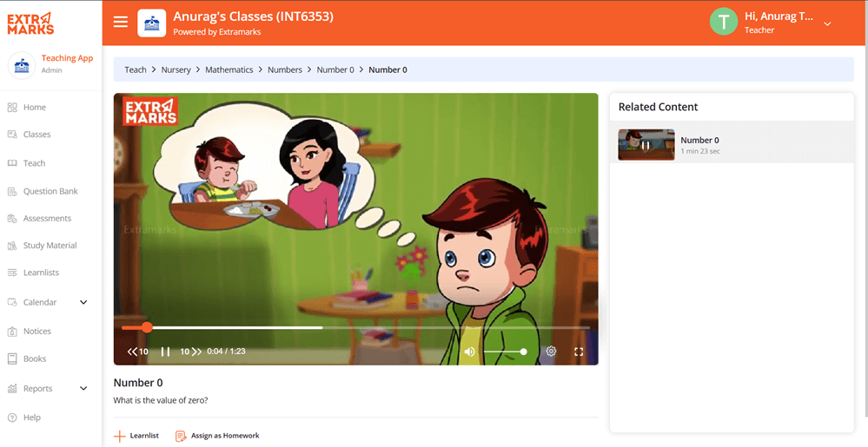
Task: Skip the video forward 10 seconds
Action: point(191,352)
